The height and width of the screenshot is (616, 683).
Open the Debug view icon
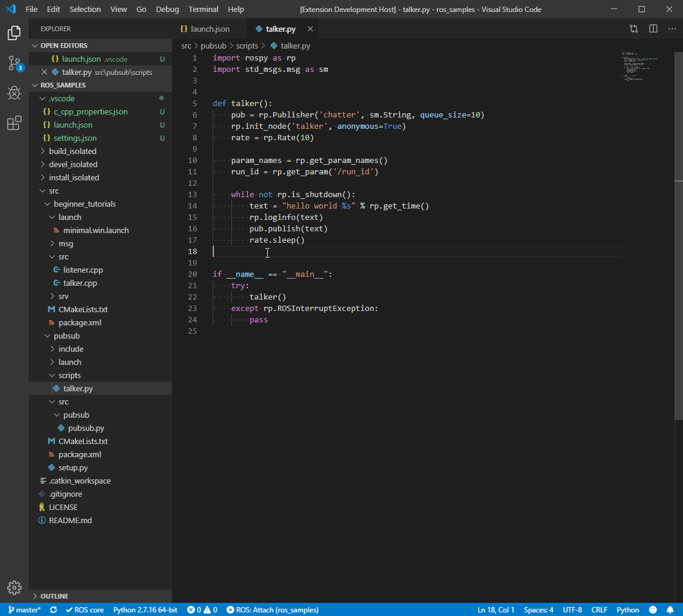(14, 92)
